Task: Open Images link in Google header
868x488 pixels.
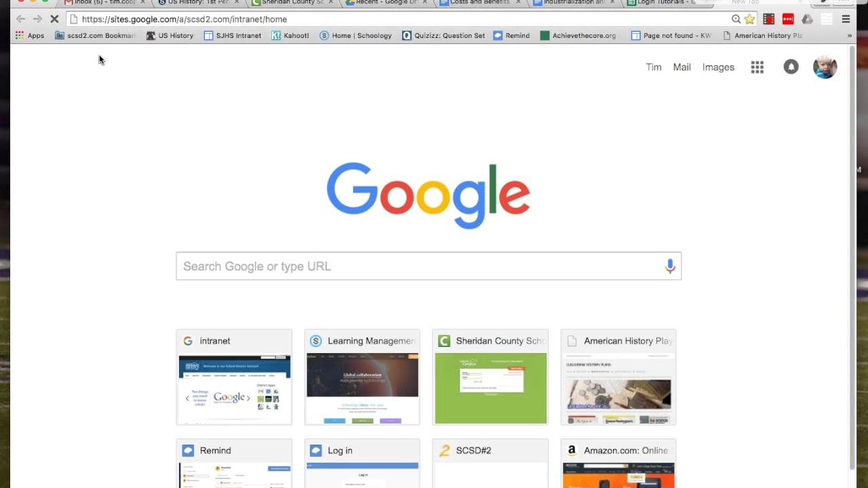Action: 718,67
